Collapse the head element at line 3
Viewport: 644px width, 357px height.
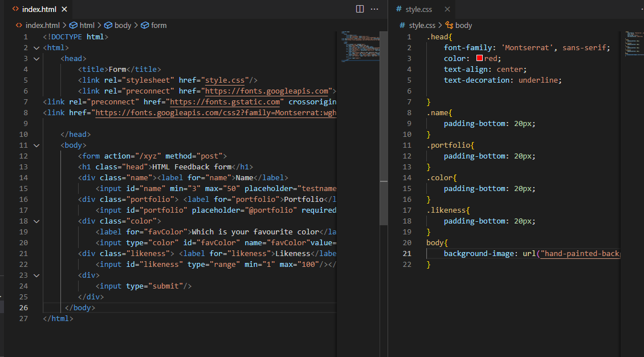coord(36,58)
